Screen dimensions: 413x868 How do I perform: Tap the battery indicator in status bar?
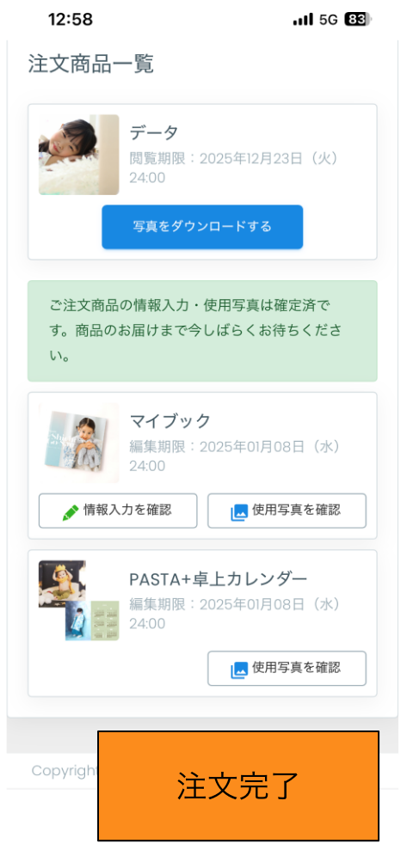tap(359, 20)
